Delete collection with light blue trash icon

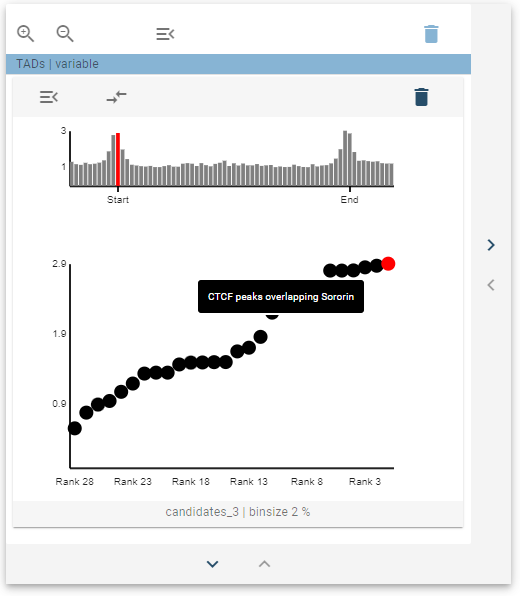click(431, 34)
